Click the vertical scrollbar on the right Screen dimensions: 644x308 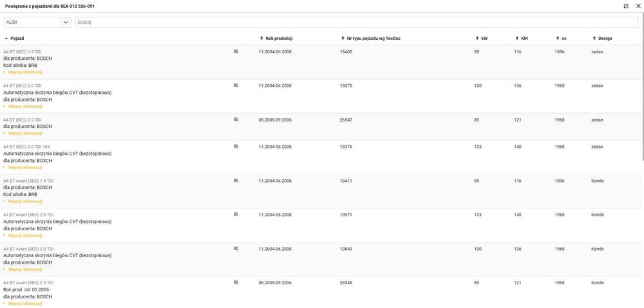click(x=641, y=96)
